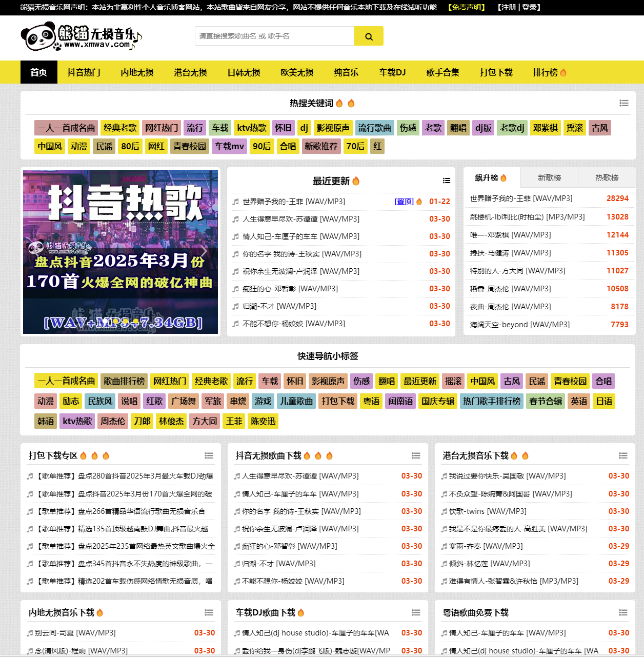Open list icon in 抖音无损歌曲下载 header
Screen dimensions: 644x657
click(x=416, y=455)
